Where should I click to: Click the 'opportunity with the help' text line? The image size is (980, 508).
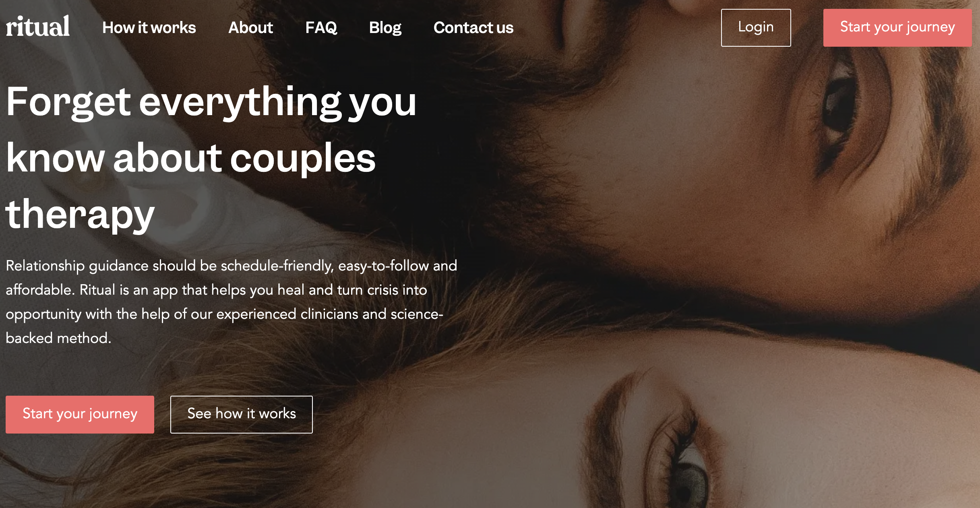tap(224, 314)
